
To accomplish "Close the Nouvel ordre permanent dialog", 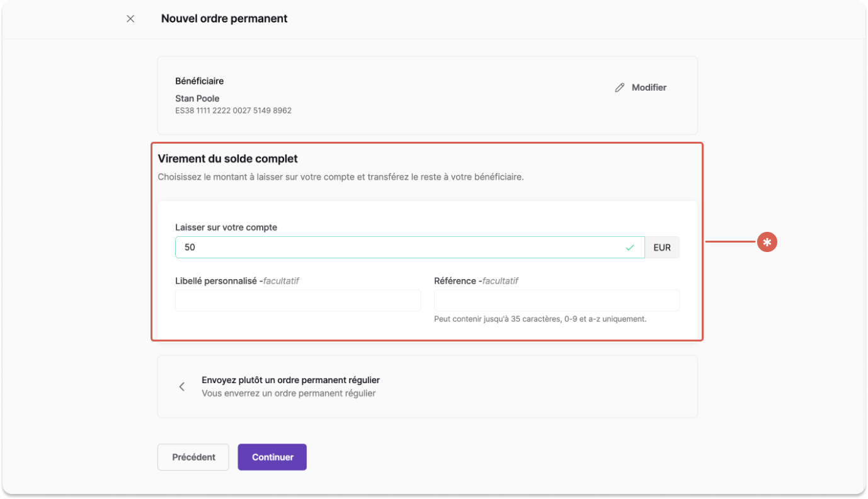I will click(x=130, y=19).
